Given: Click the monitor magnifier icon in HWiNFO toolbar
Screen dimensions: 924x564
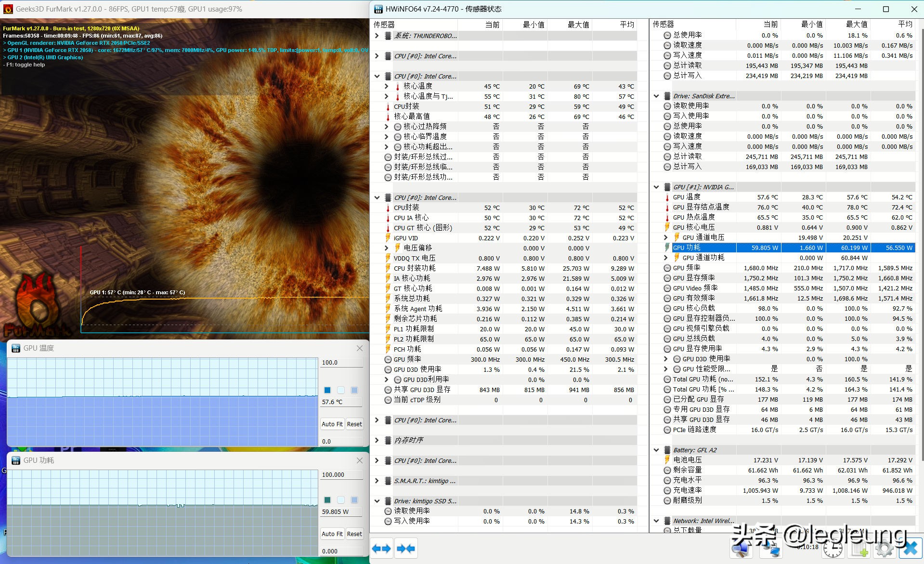Looking at the screenshot, I should pos(741,549).
